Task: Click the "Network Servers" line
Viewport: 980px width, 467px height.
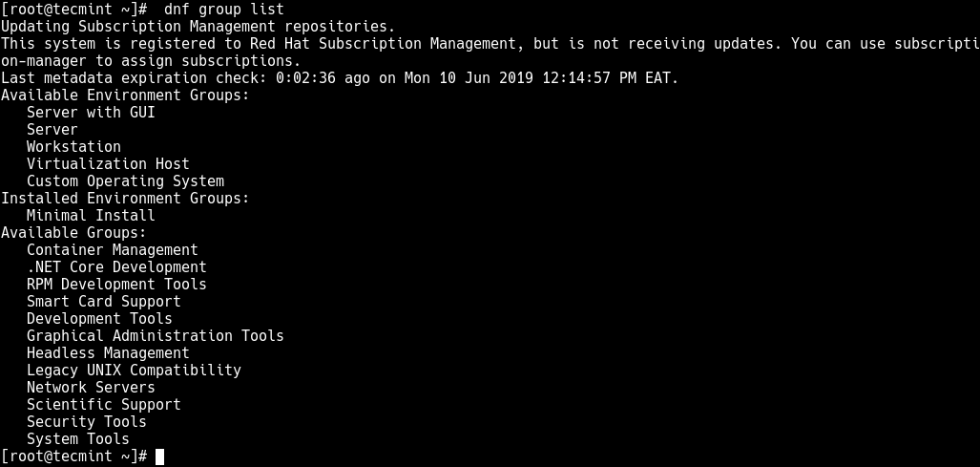Action: coord(91,388)
